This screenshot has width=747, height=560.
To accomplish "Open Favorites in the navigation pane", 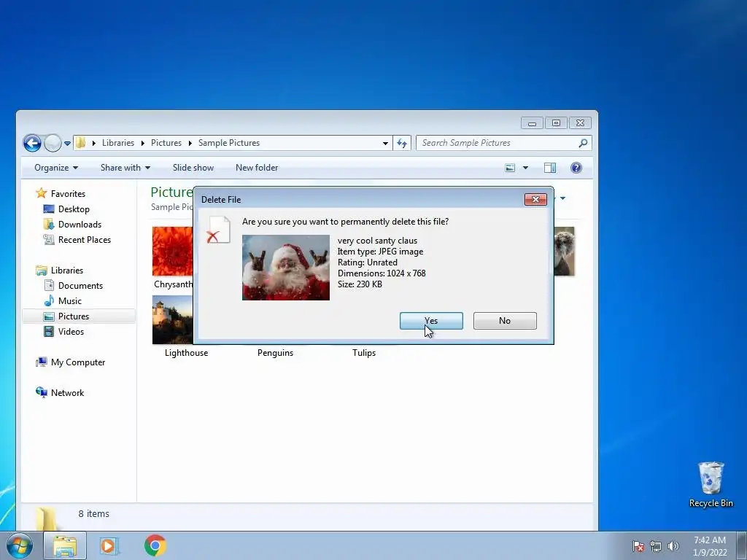I will (x=68, y=194).
